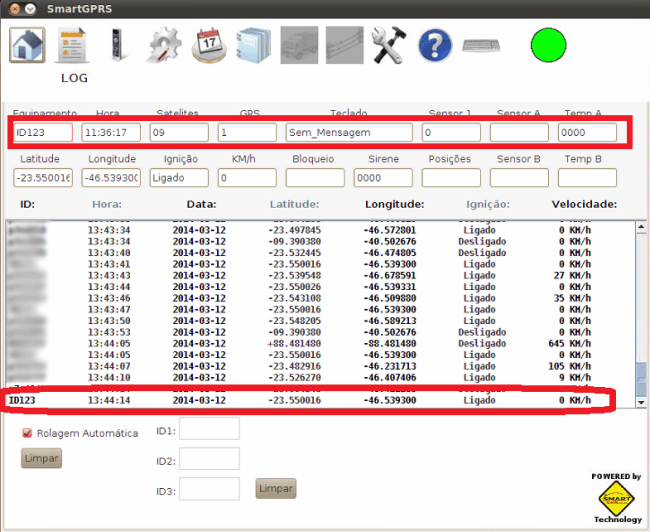Click Limpar button under Rolagem Automática
650x532 pixels.
[x=41, y=458]
